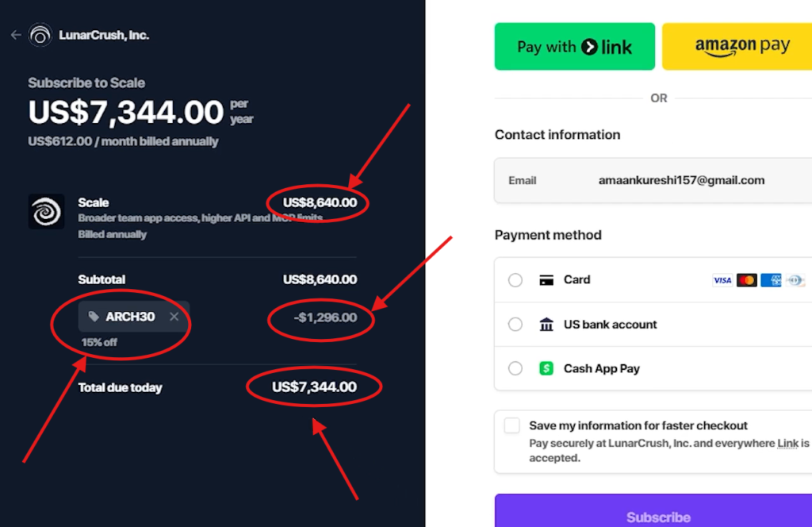Enable the Save my information checkbox
The height and width of the screenshot is (527, 812).
pos(511,425)
